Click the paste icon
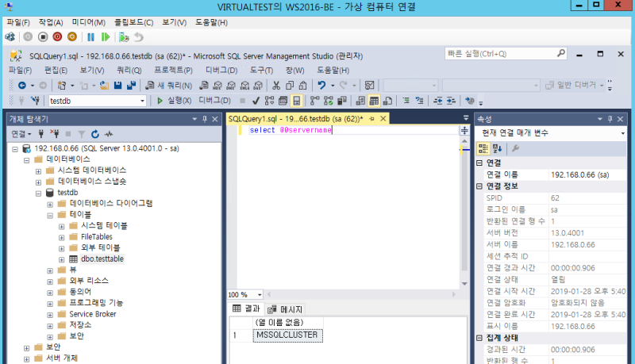Viewport: 635px width, 364px height. point(303,86)
